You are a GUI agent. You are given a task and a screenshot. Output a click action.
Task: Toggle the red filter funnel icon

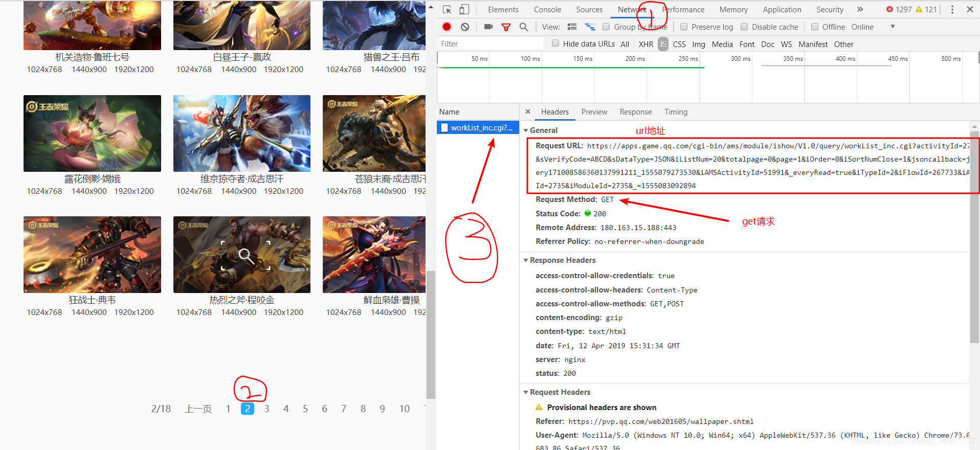coord(506,27)
